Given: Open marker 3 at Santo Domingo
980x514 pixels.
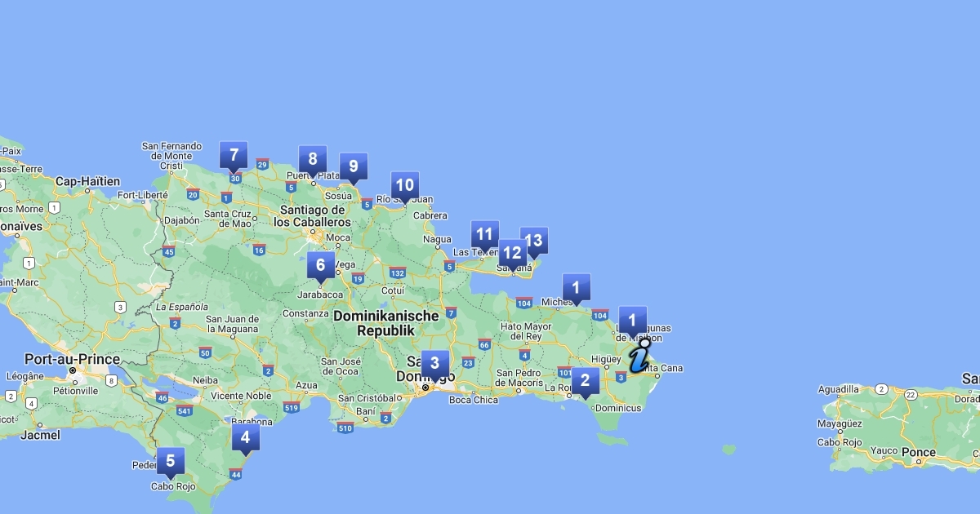Looking at the screenshot, I should (x=434, y=364).
